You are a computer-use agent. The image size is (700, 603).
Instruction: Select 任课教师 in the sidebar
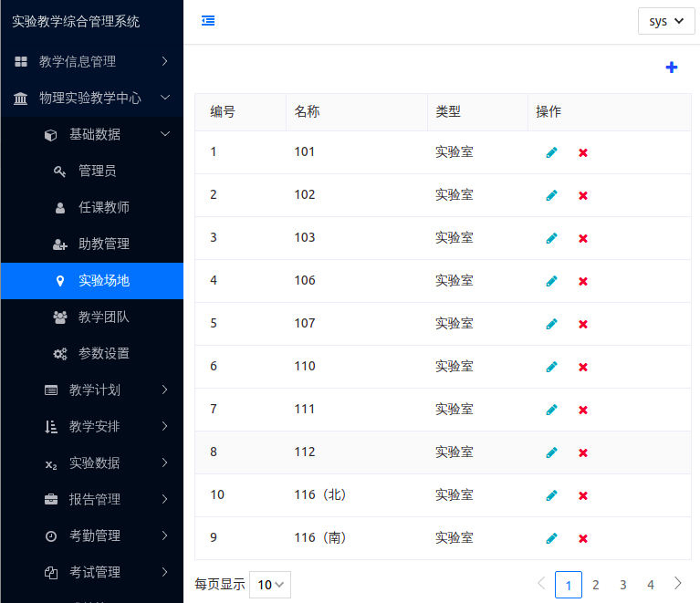pos(103,207)
